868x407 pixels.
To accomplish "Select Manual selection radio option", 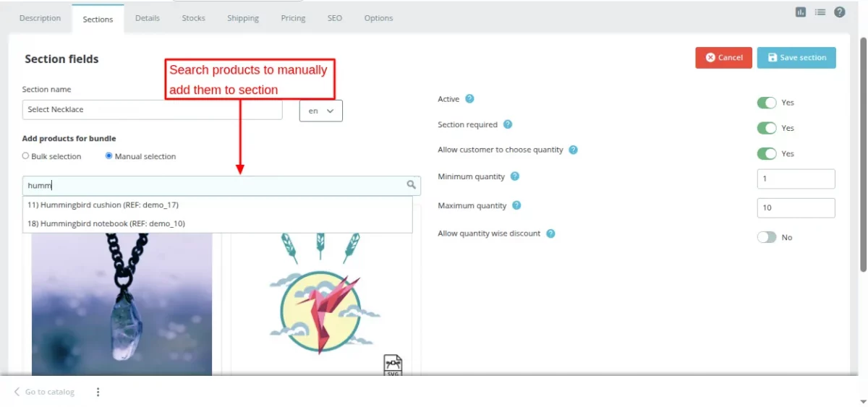I will (x=109, y=155).
